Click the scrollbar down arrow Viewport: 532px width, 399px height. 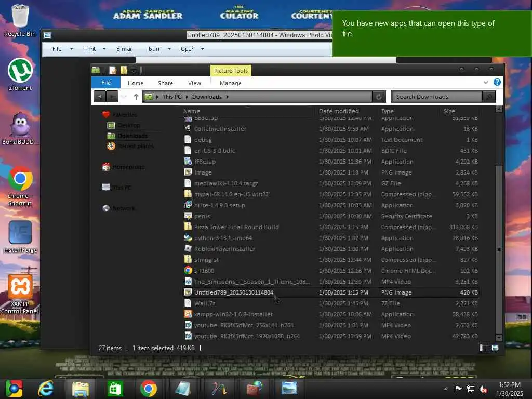coord(498,338)
